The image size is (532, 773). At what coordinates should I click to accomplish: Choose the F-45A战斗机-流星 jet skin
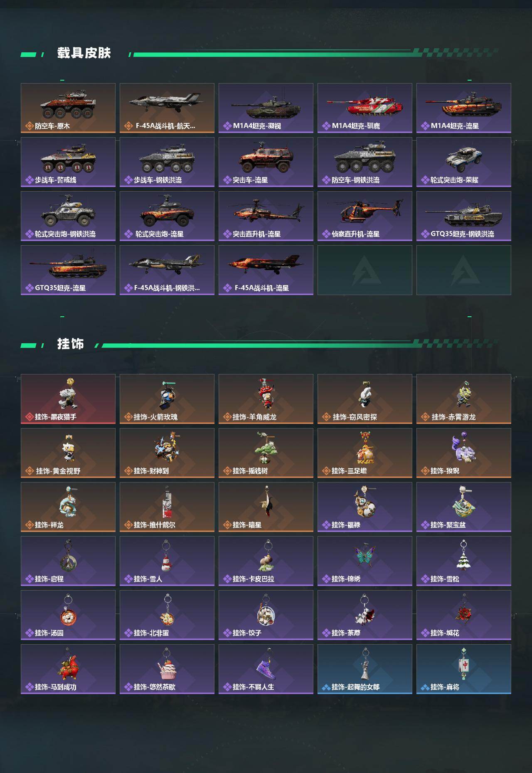[x=266, y=270]
